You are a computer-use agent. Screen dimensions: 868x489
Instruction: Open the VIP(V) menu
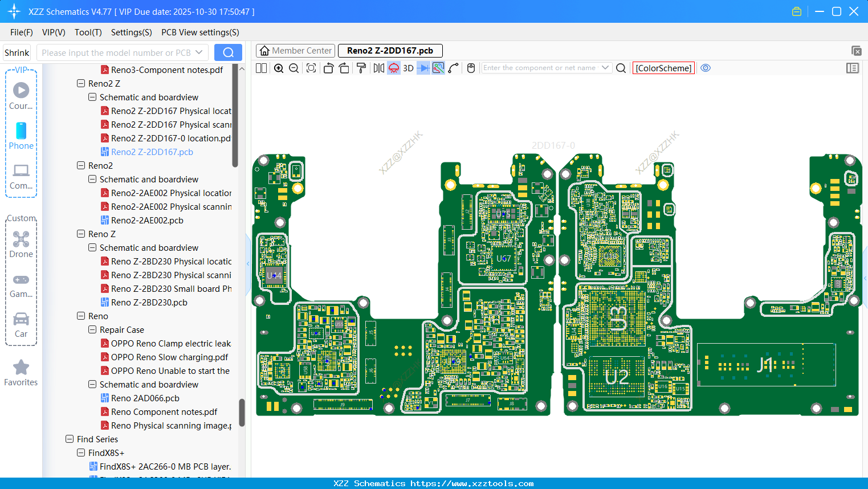coord(54,32)
